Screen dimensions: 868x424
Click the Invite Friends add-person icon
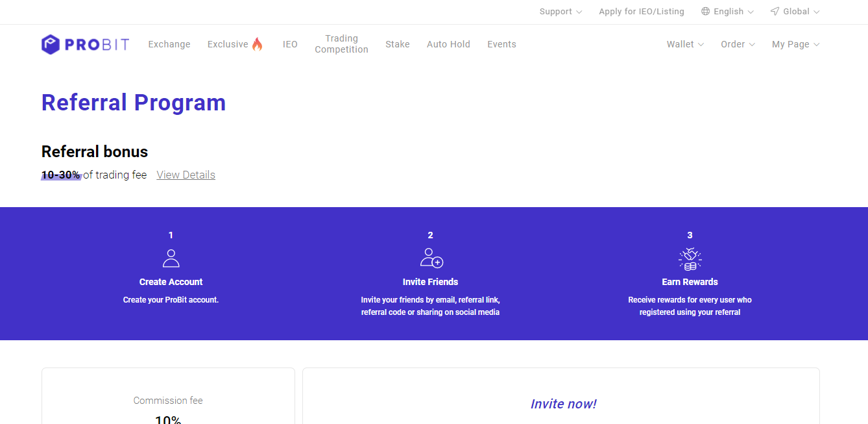click(431, 258)
